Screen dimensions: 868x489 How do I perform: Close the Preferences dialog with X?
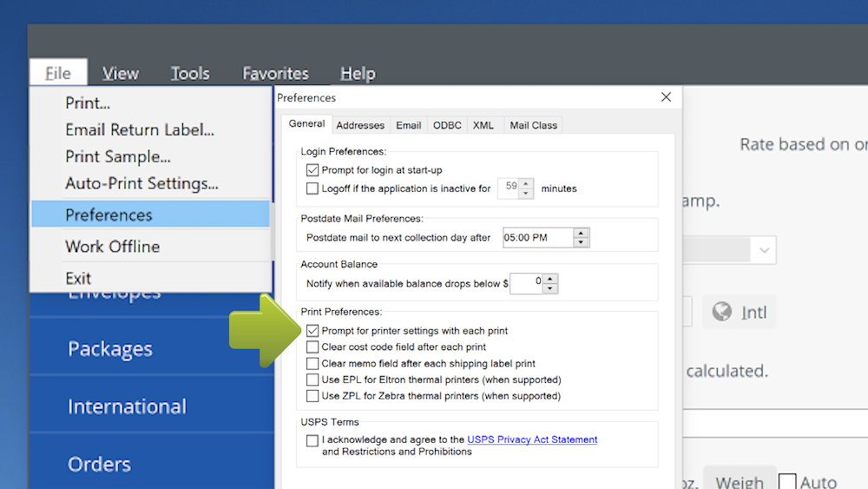[x=666, y=97]
